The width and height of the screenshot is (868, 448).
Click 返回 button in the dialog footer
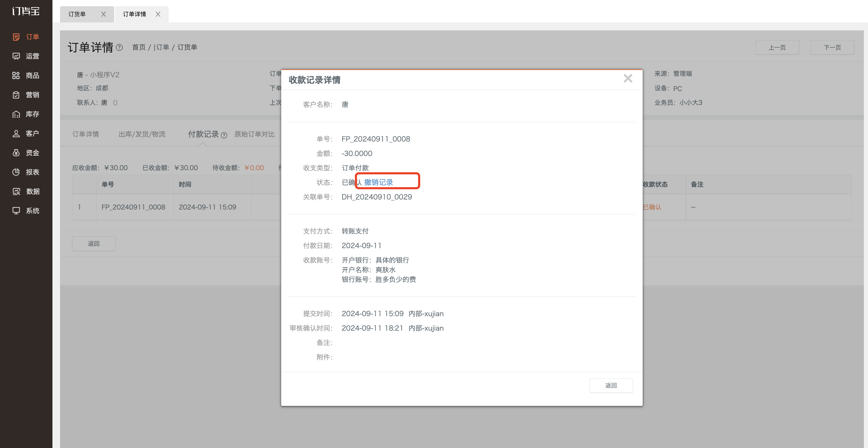(611, 386)
